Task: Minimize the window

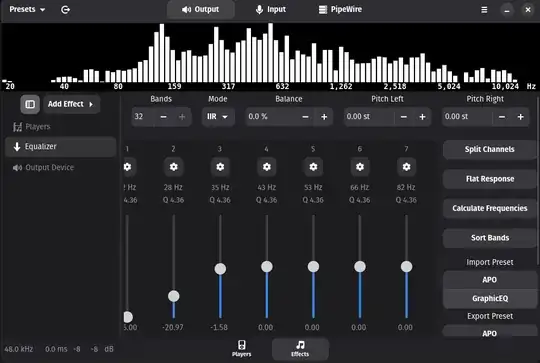Action: [507, 10]
